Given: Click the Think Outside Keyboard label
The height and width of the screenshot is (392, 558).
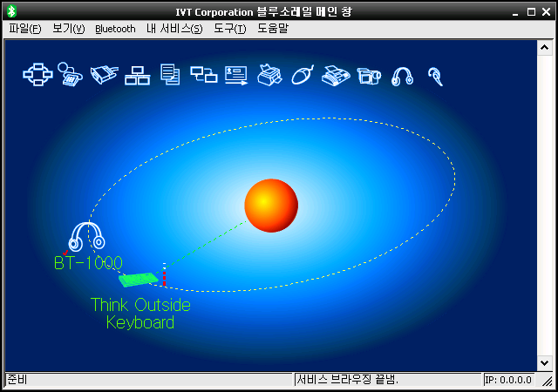Looking at the screenshot, I should pyautogui.click(x=140, y=314).
